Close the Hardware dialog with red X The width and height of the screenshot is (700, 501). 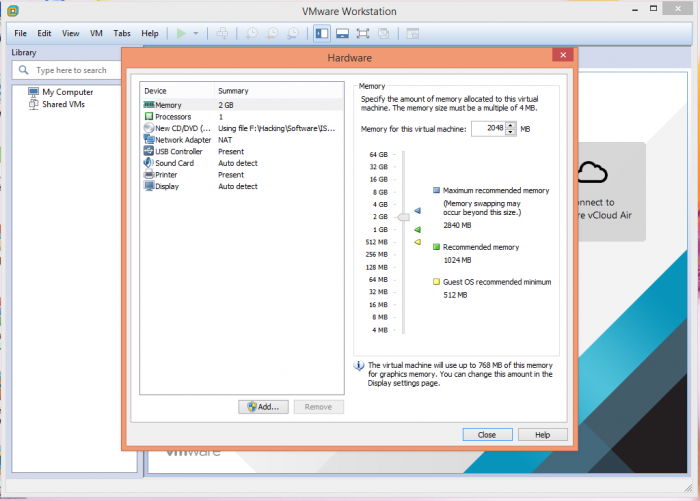point(563,55)
